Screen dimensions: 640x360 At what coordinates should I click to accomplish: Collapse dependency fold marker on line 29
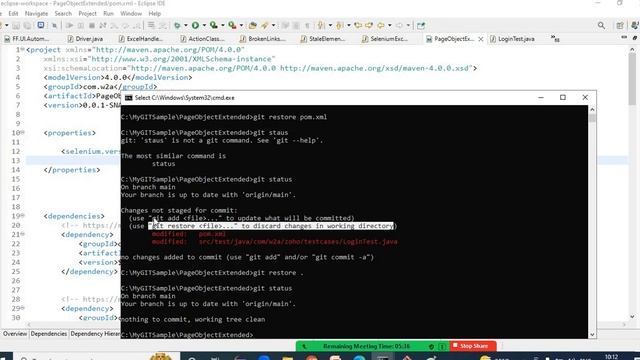click(22, 308)
